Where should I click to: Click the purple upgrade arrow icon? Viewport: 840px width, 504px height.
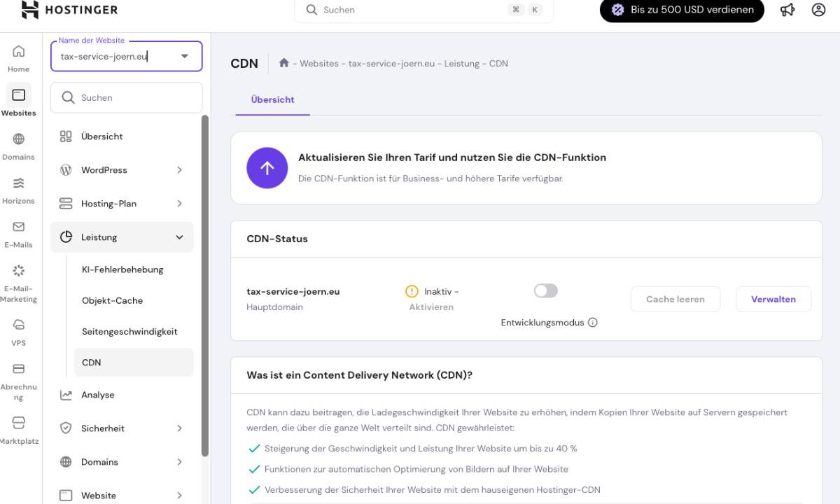267,168
